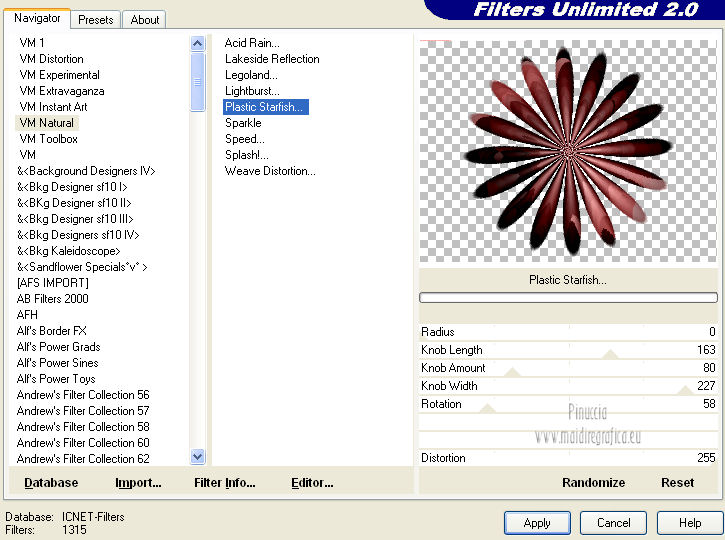This screenshot has width=725, height=540.
Task: Open the Editor... button
Action: pos(312,483)
